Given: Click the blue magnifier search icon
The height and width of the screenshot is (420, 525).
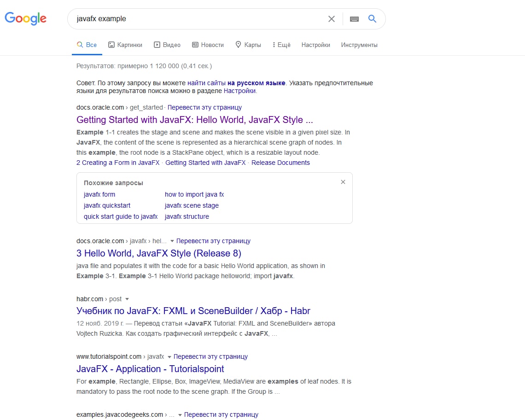Looking at the screenshot, I should coord(372,19).
